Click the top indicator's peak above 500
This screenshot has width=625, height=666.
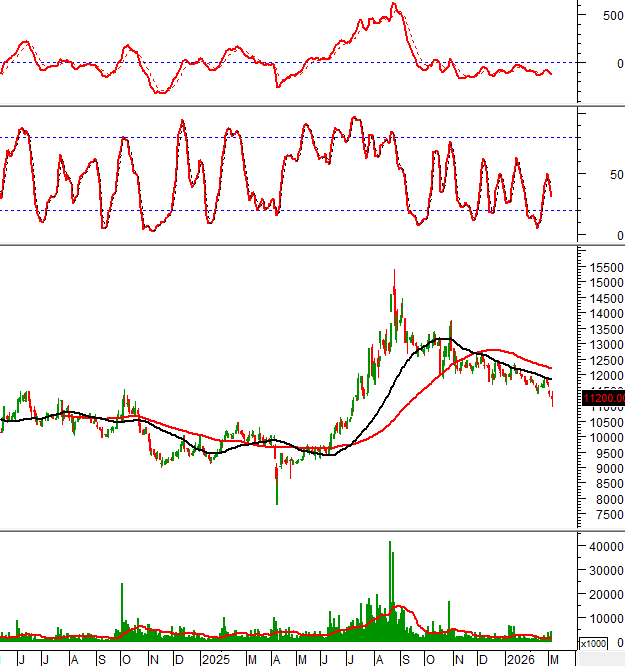pyautogui.click(x=393, y=6)
